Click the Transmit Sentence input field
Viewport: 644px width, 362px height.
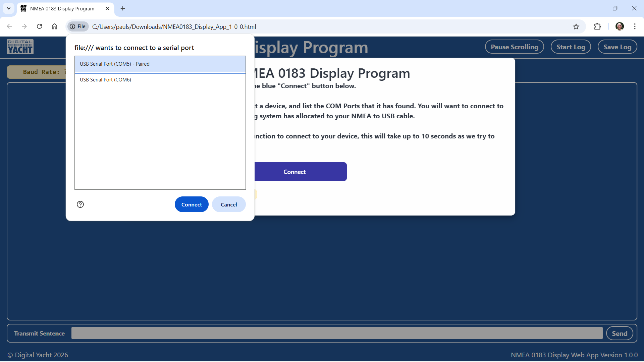point(337,333)
